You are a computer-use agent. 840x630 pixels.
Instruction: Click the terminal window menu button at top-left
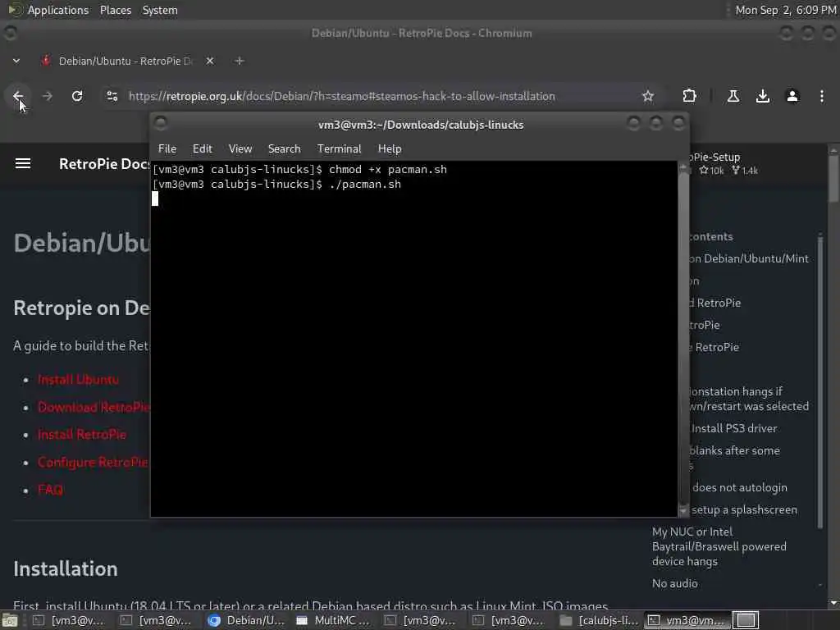tap(161, 123)
